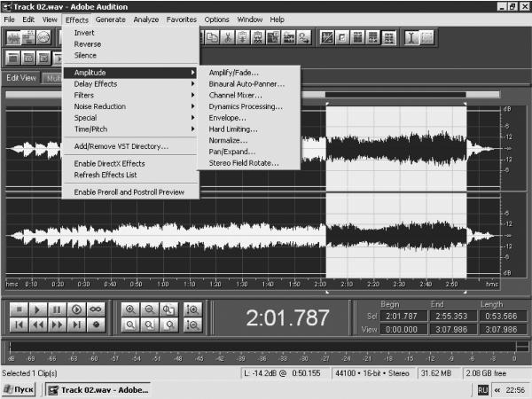Image resolution: width=532 pixels, height=399 pixels.
Task: Open the Generate menu
Action: coord(111,20)
